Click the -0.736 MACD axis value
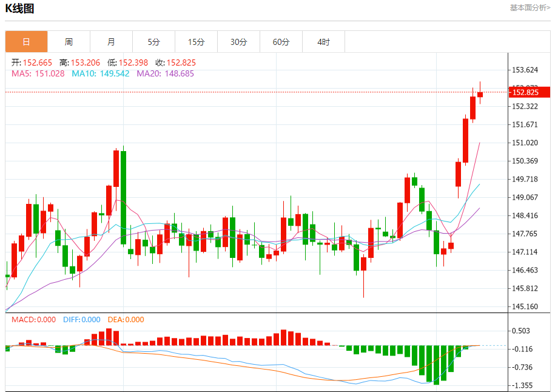 click(521, 367)
